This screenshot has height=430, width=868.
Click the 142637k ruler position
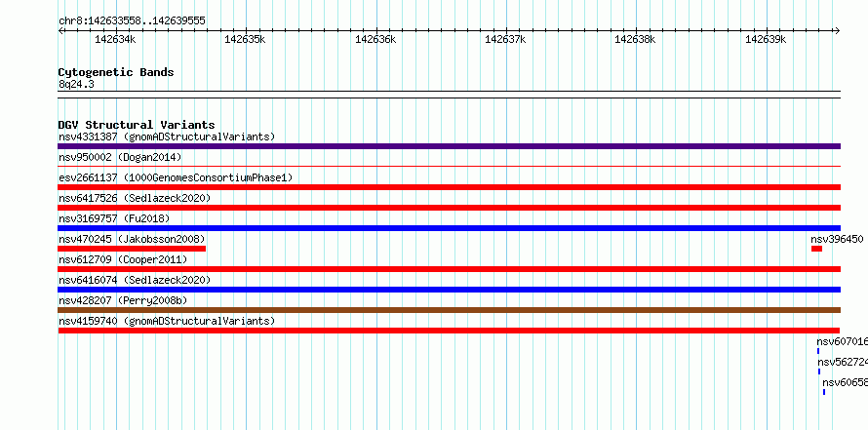505,39
